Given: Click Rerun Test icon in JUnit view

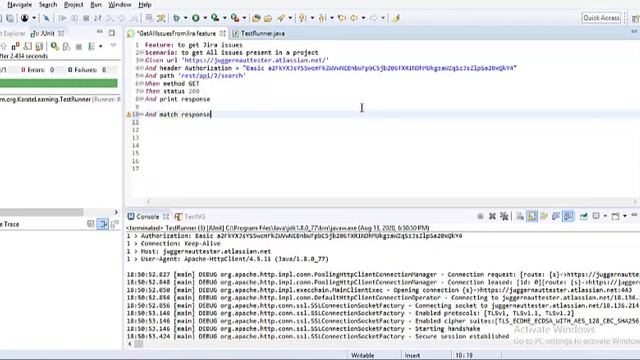Looking at the screenshot, I should [x=54, y=47].
